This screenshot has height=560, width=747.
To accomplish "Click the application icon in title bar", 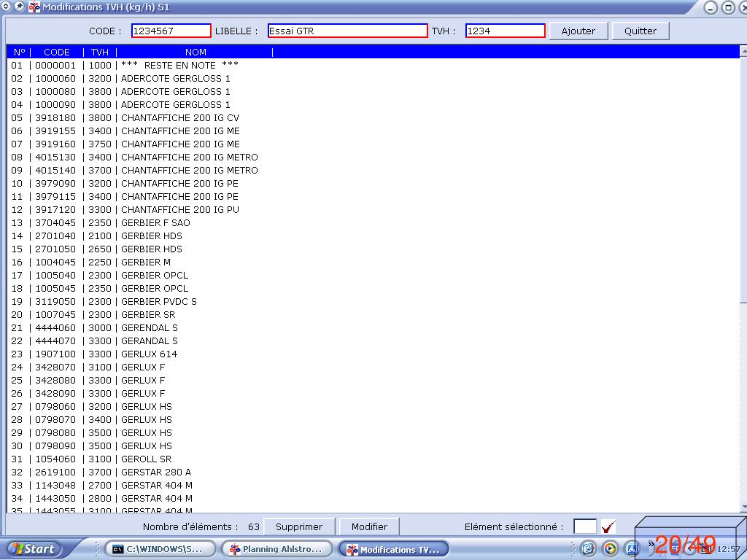I will click(34, 7).
